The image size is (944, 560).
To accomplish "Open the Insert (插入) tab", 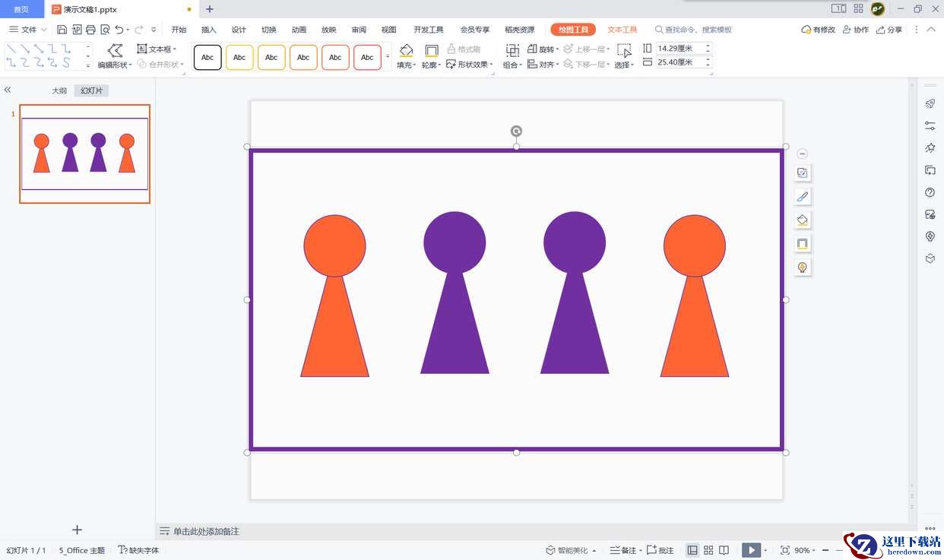I will click(x=209, y=30).
